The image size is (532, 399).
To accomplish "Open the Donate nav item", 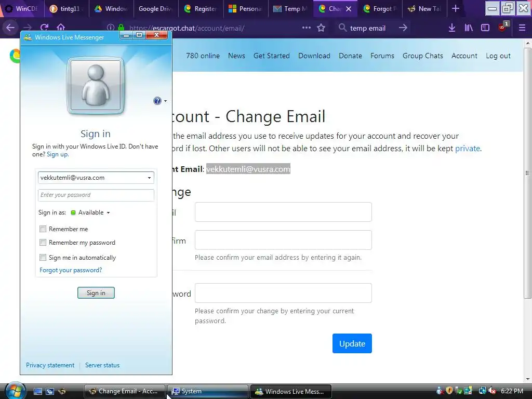I will (x=350, y=56).
